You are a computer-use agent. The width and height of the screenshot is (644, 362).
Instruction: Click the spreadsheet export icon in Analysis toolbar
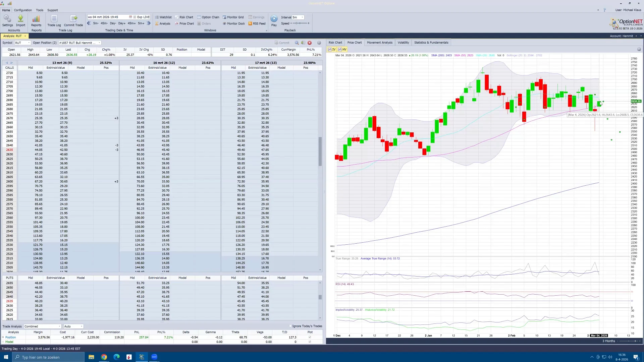tap(303, 43)
